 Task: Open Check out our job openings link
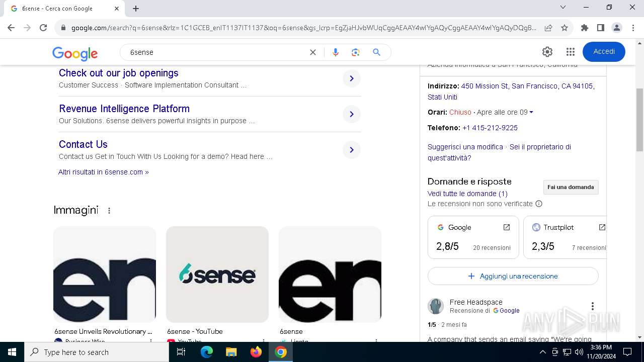tap(119, 73)
